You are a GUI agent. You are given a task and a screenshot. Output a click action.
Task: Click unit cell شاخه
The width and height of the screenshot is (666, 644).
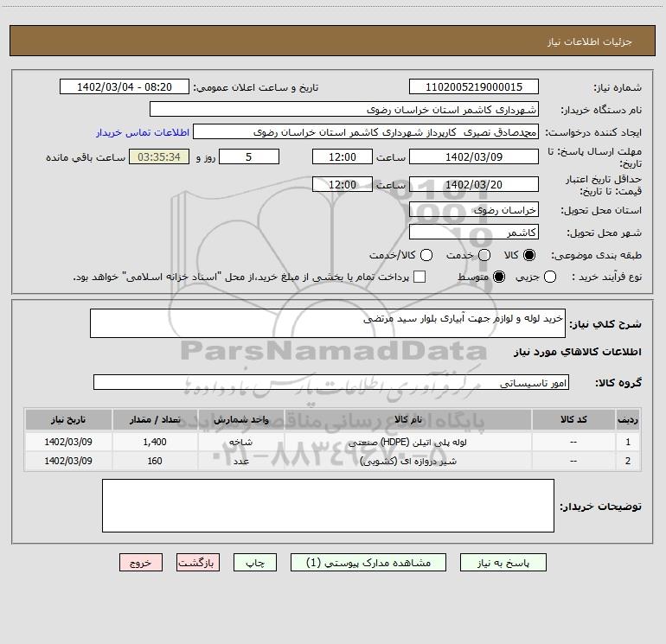[x=240, y=442]
